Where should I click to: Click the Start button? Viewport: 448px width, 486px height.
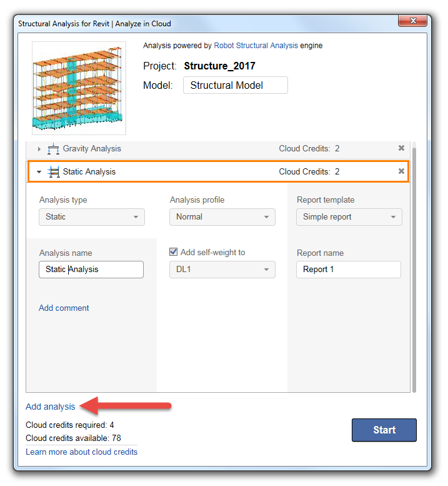click(384, 430)
